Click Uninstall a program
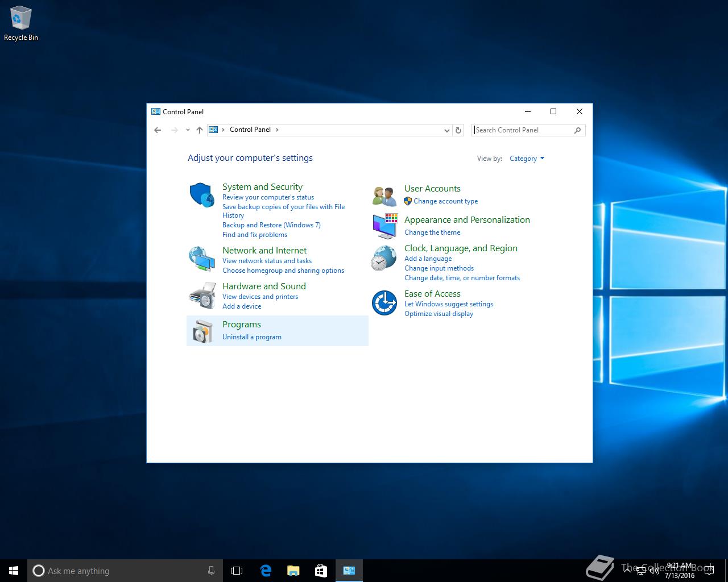Screen dimensions: 728x582 coord(252,337)
